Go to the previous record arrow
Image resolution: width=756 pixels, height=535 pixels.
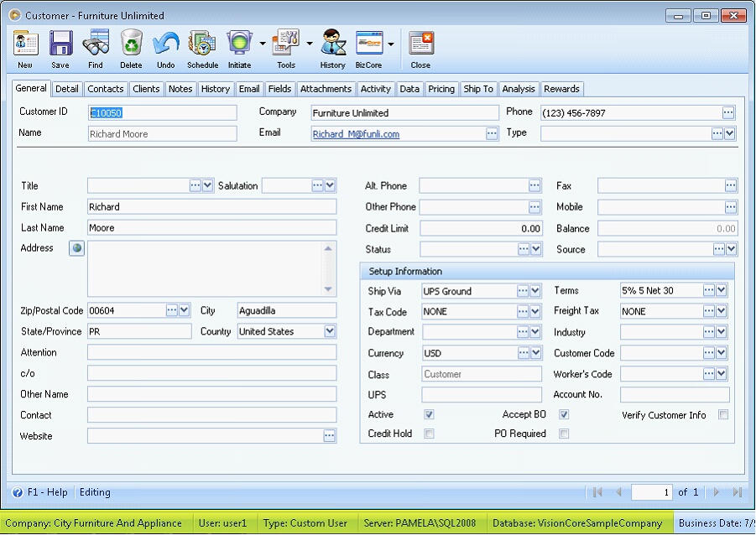coord(618,492)
